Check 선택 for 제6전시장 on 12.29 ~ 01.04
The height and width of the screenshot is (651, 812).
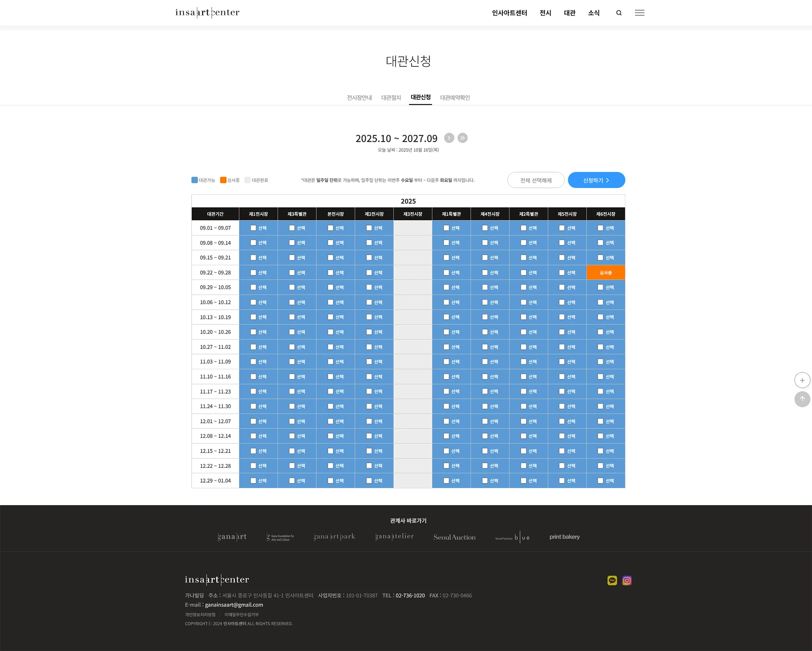coord(601,481)
